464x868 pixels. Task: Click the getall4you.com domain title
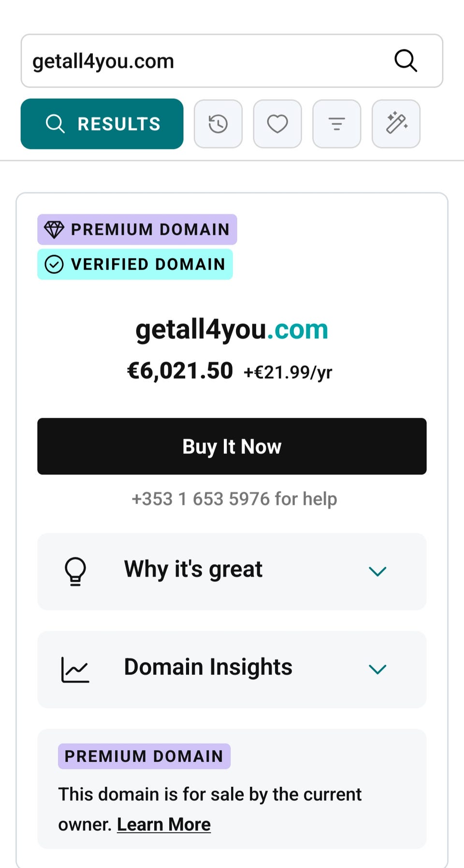[x=232, y=329]
